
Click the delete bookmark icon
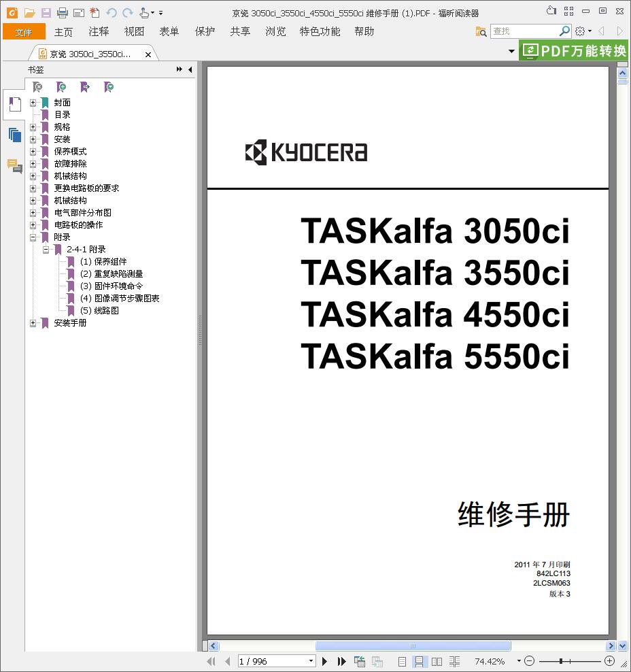pos(37,88)
